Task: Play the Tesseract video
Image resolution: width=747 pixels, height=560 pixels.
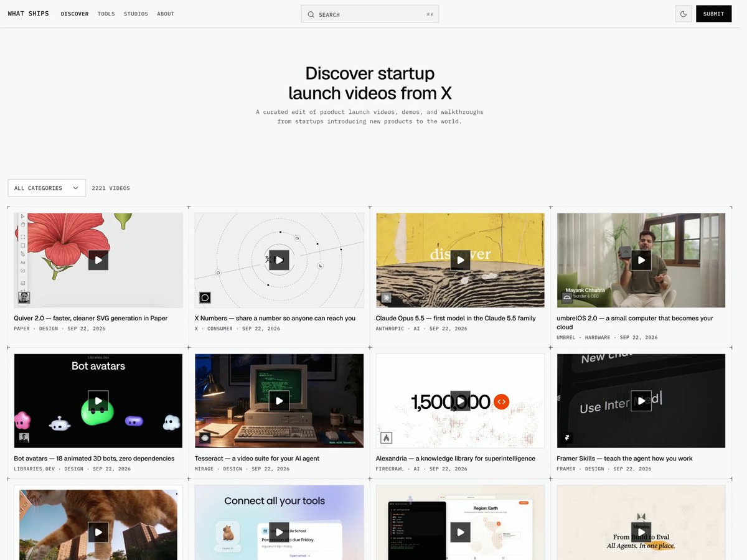Action: (x=280, y=401)
